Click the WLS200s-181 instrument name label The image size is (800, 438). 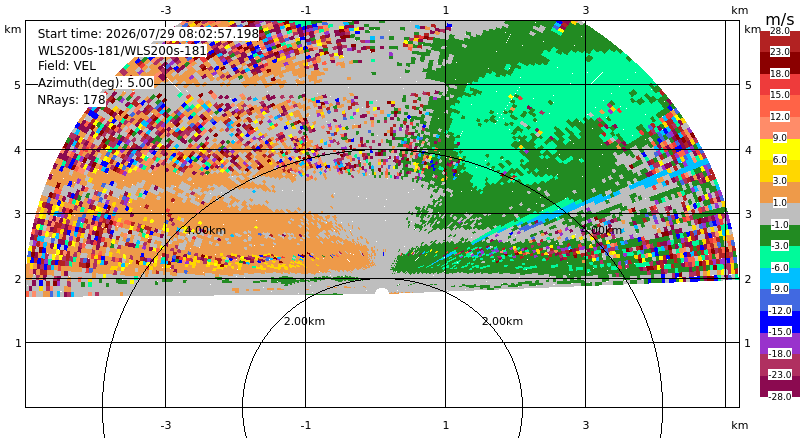click(122, 51)
